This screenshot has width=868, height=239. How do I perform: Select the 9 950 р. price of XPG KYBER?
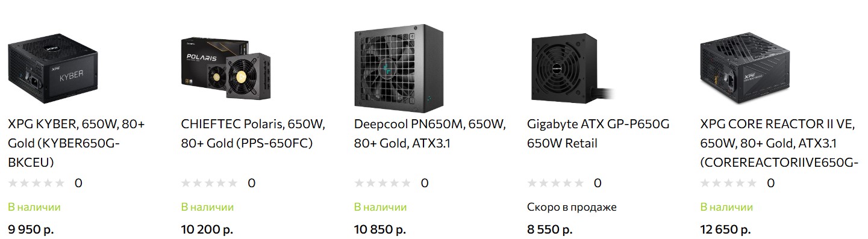pos(34,229)
